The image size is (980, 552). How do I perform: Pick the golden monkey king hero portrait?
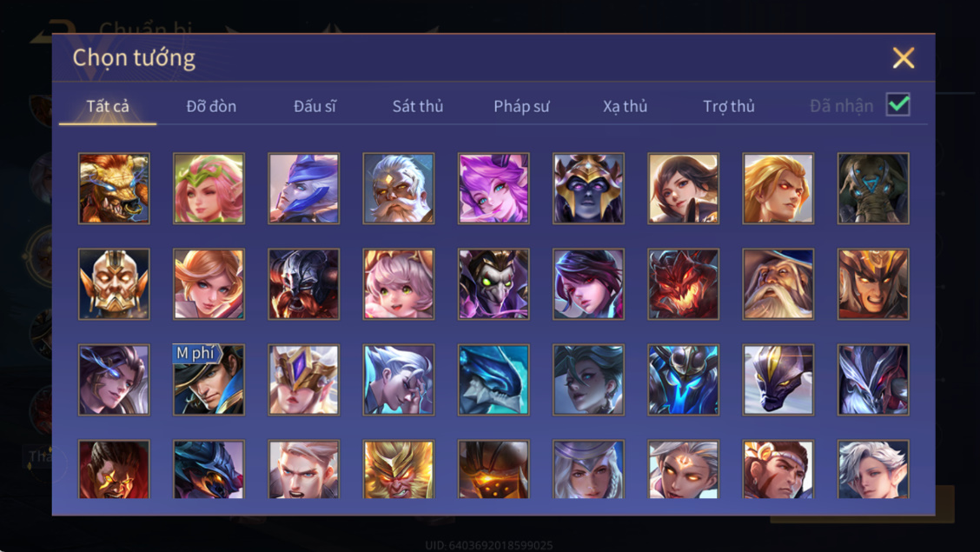point(399,469)
